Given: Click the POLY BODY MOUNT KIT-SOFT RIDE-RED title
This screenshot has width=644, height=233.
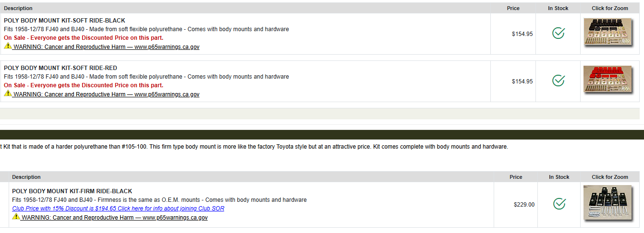Looking at the screenshot, I should (x=61, y=68).
